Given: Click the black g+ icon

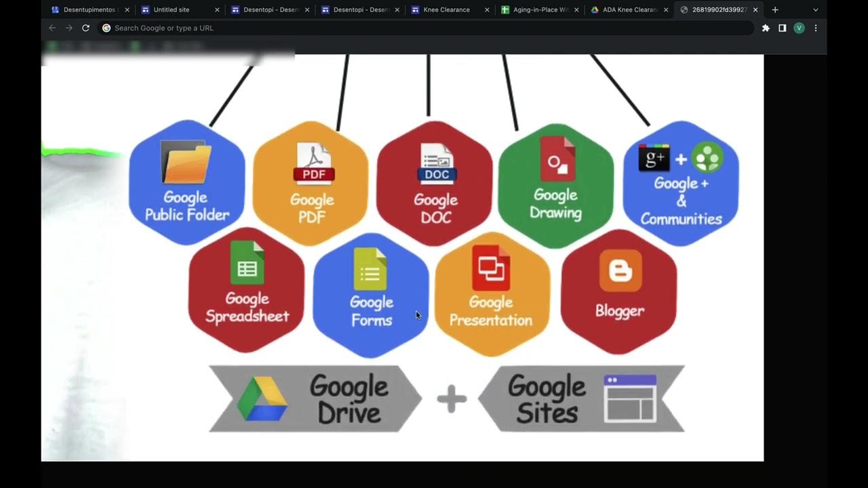Looking at the screenshot, I should coord(654,159).
